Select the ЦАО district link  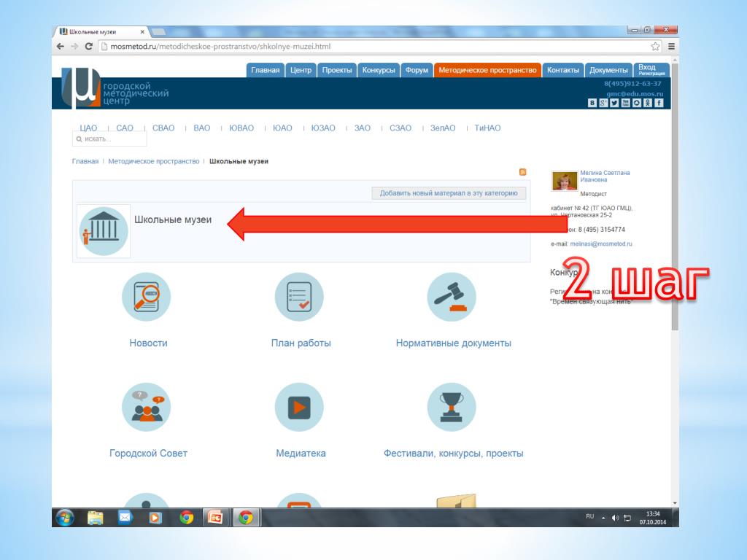(88, 128)
